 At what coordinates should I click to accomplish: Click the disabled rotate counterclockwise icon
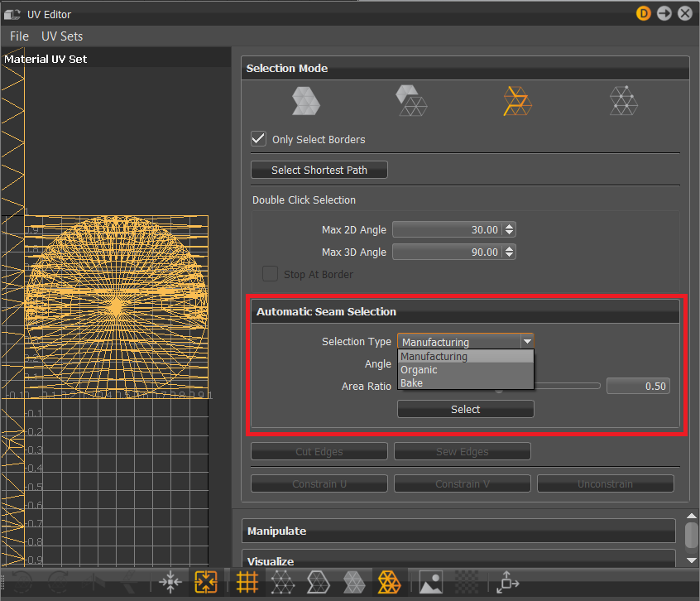[21, 583]
